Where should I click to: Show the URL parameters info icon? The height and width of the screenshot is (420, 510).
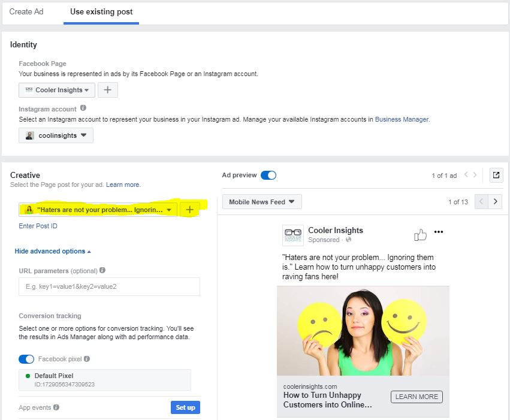coord(102,270)
